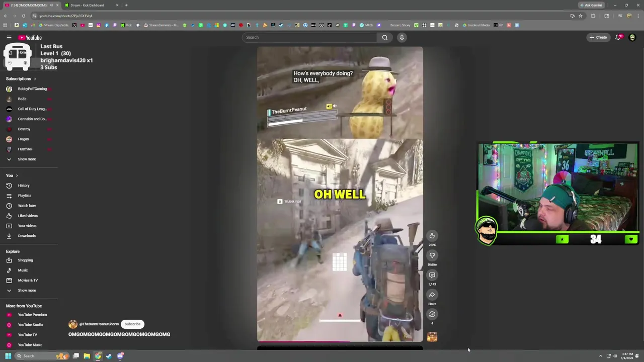Click the Create button
The image size is (644, 362).
[x=598, y=37]
